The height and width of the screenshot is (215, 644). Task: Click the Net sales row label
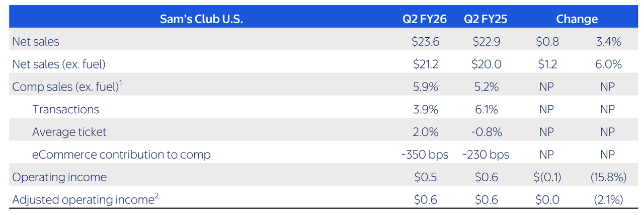click(36, 42)
